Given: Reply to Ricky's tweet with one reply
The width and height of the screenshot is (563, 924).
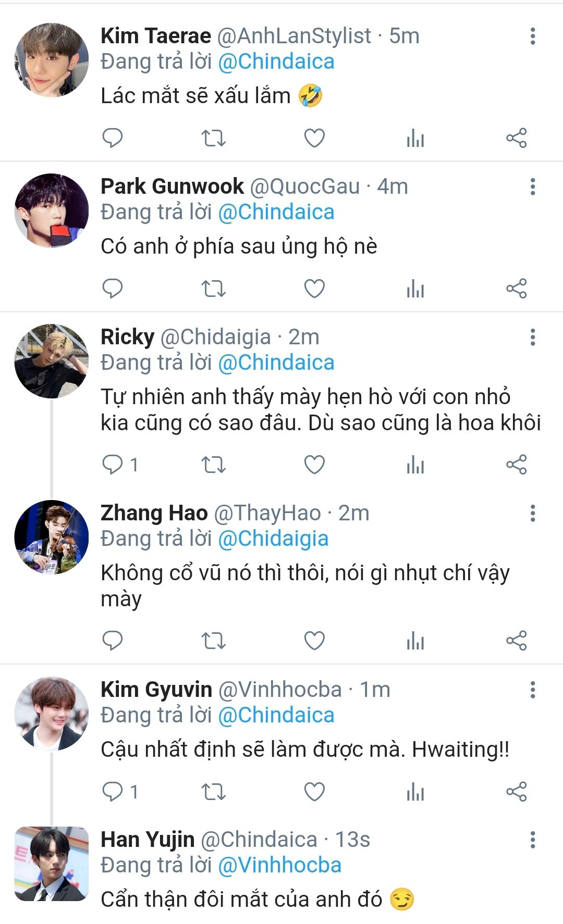Looking at the screenshot, I should [x=112, y=465].
